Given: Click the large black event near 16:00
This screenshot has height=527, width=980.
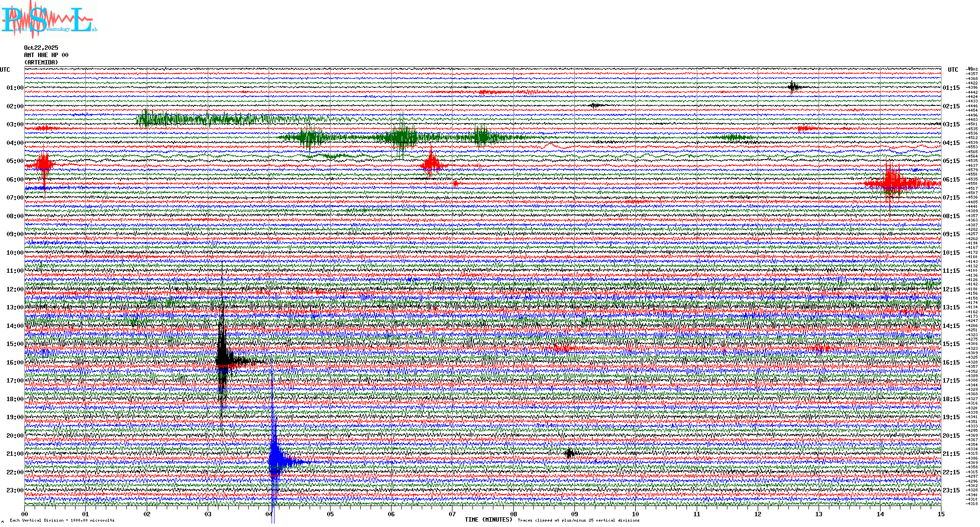Looking at the screenshot, I should coord(222,361).
